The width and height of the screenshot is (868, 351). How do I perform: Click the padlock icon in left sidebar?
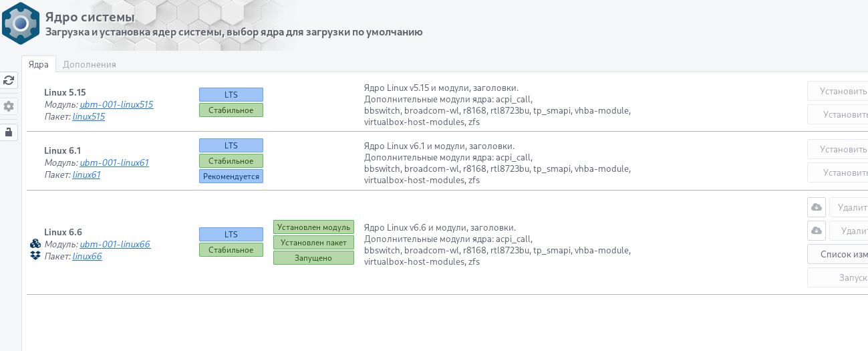[9, 132]
